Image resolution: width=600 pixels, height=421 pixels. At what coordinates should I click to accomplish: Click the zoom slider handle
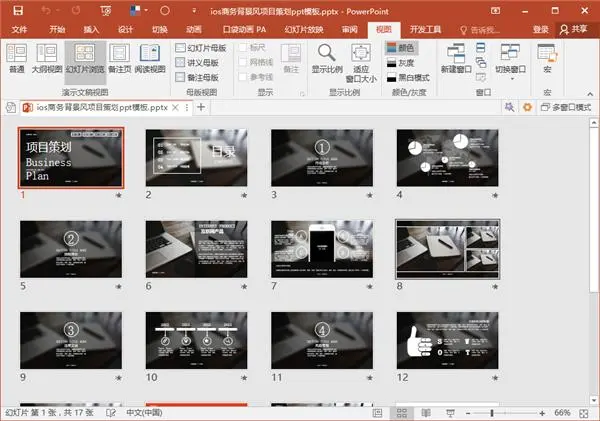point(492,413)
